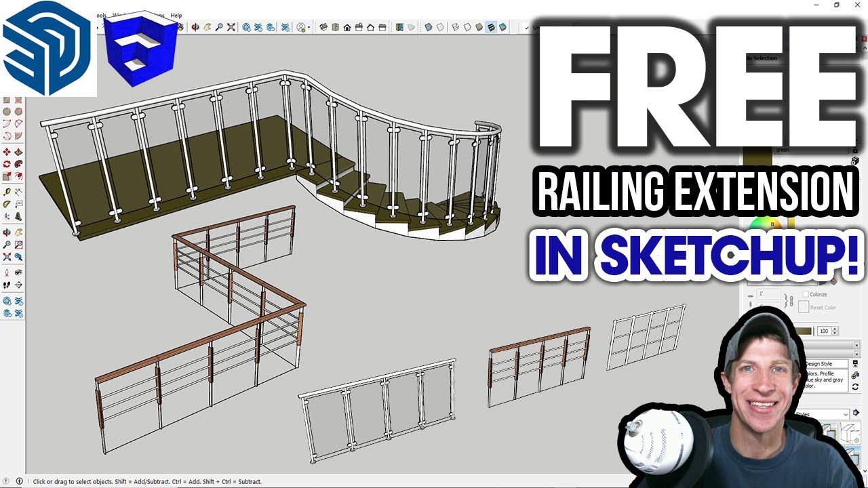The width and height of the screenshot is (868, 488).
Task: Select the Push/Pull tool
Action: click(x=19, y=152)
